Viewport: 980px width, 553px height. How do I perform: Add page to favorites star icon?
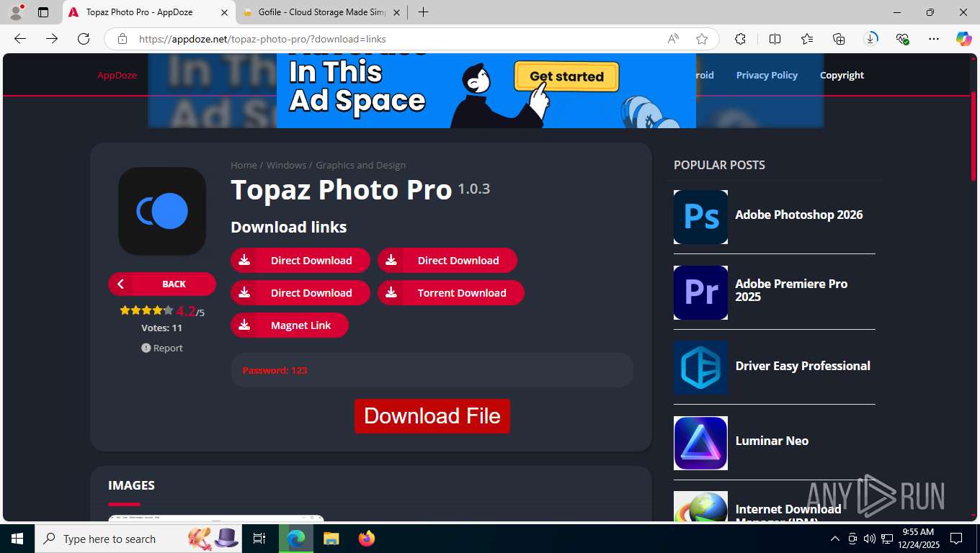coord(702,39)
